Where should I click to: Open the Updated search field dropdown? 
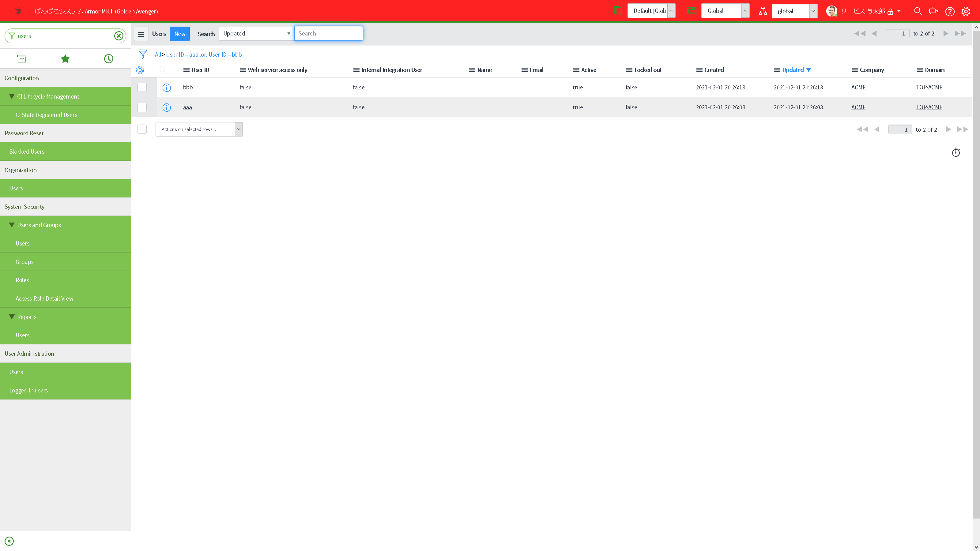(256, 33)
